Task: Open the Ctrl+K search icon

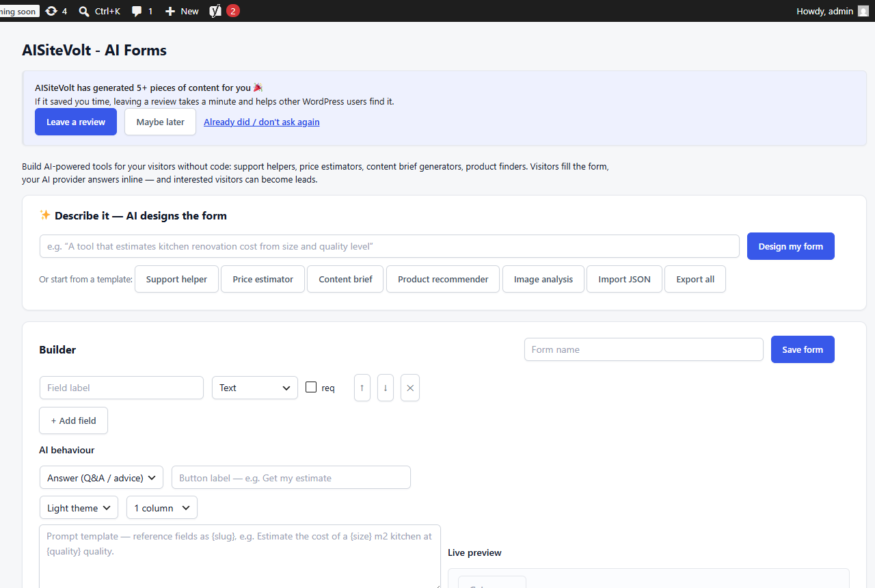Action: pos(84,11)
